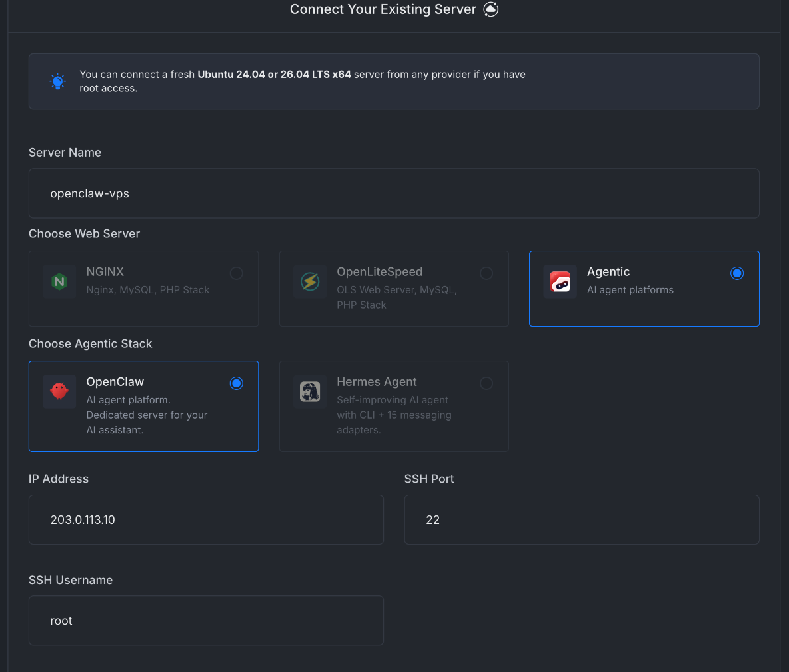Image resolution: width=789 pixels, height=672 pixels.
Task: Focus the IP Address input field
Action: click(207, 519)
